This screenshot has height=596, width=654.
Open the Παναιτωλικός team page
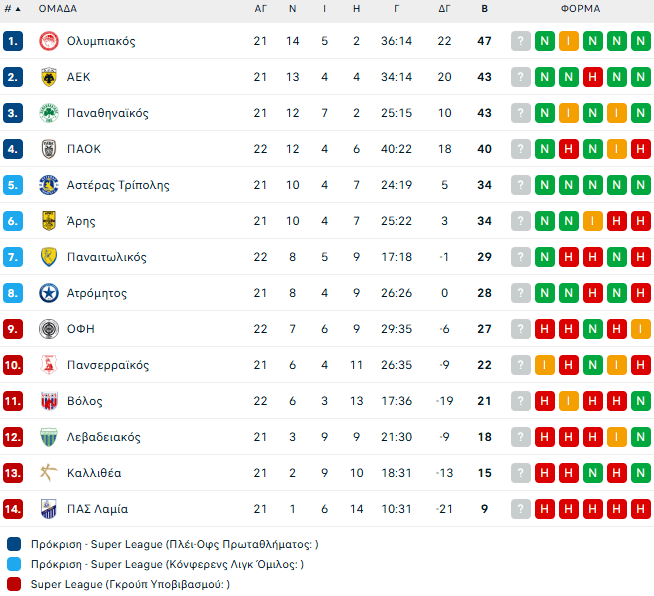tap(107, 257)
